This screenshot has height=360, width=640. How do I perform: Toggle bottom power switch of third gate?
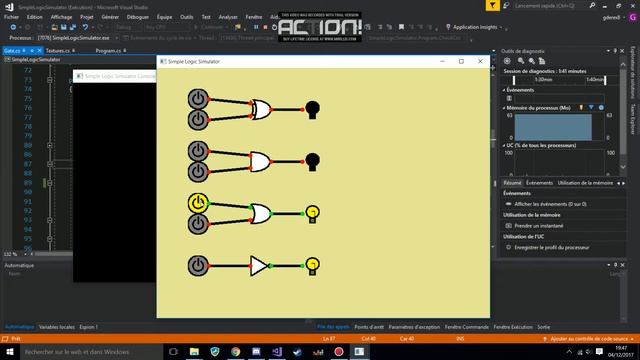[198, 224]
